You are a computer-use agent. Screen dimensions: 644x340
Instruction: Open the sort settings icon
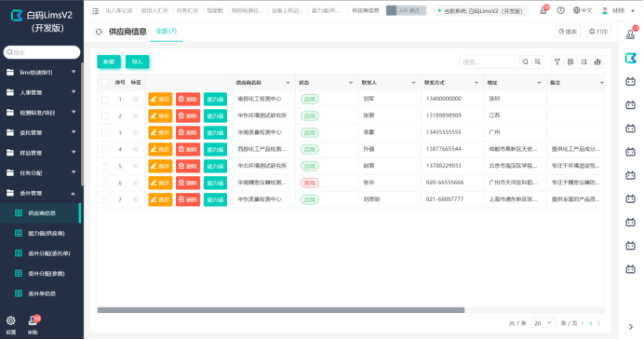pyautogui.click(x=584, y=62)
